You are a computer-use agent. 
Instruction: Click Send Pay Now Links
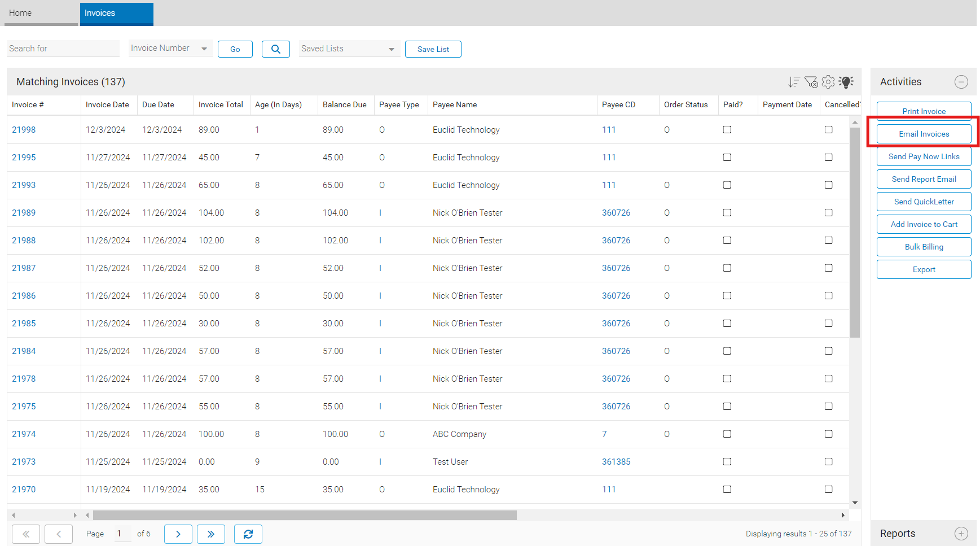click(924, 156)
